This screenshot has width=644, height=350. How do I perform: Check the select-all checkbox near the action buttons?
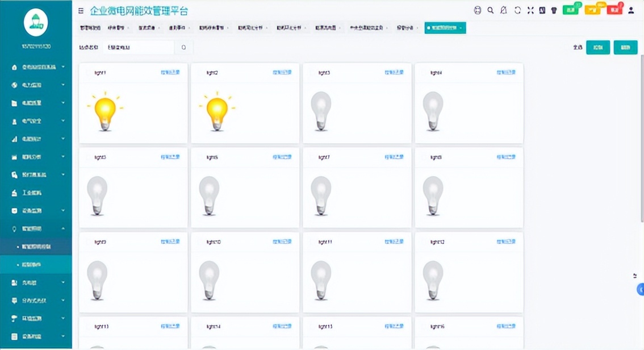579,47
